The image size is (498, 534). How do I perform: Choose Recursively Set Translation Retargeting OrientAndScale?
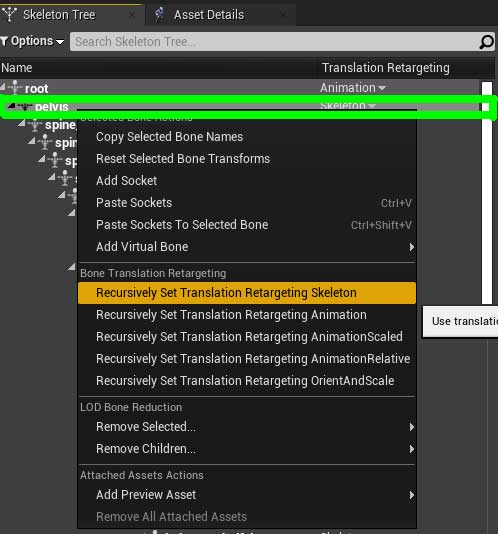point(247,381)
